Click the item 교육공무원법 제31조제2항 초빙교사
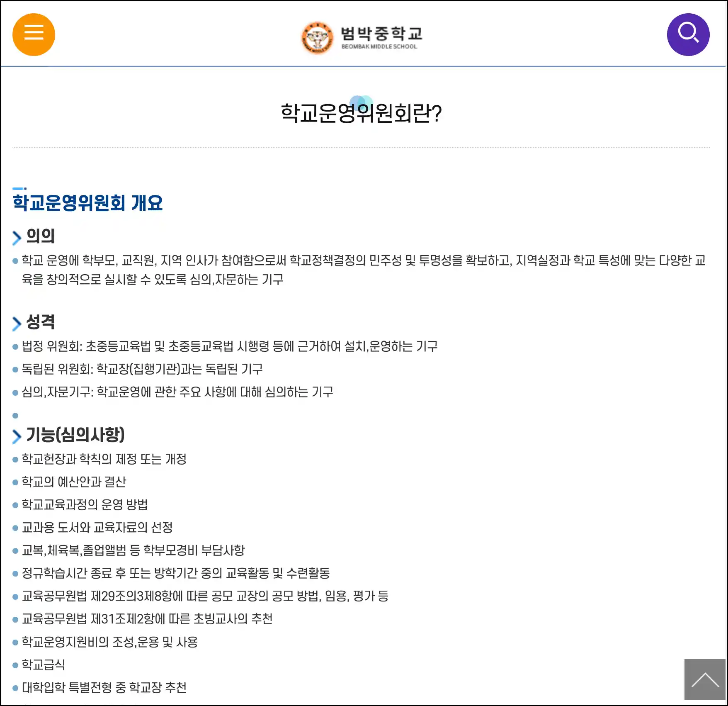The width and height of the screenshot is (728, 706). point(147,618)
